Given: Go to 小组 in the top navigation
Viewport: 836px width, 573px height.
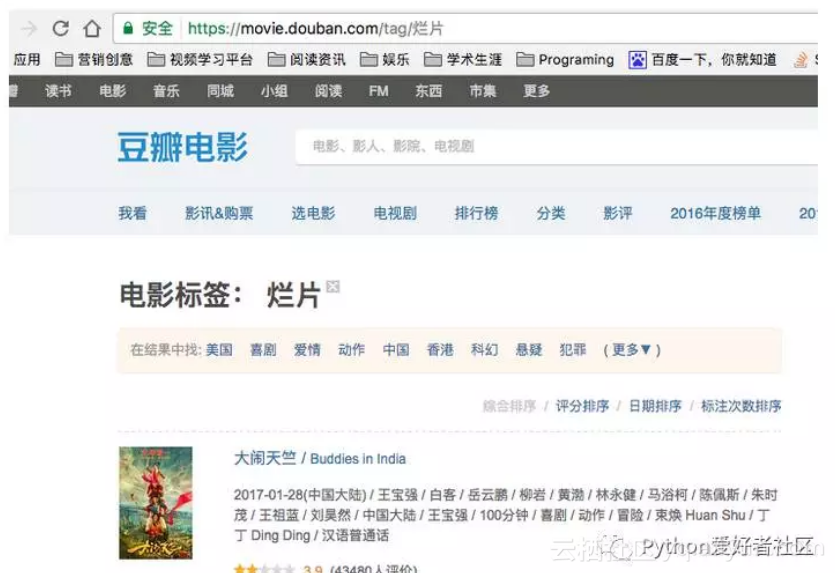Looking at the screenshot, I should [274, 91].
